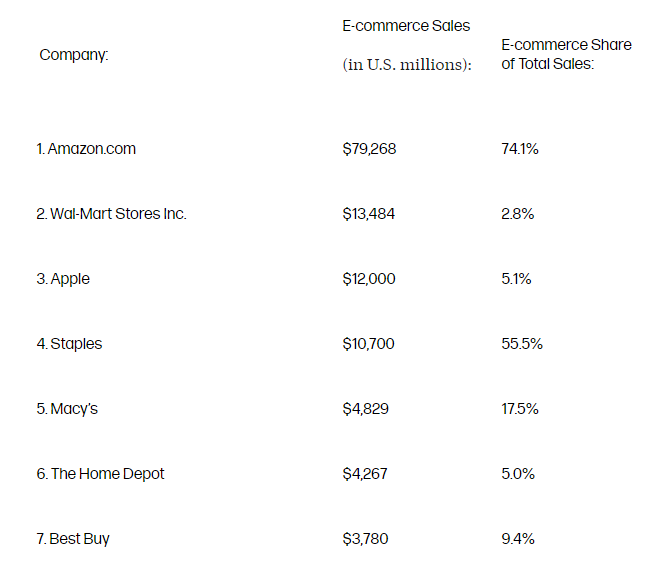Select Best Buy's $3,780 sales figure
The image size is (651, 563).
click(365, 539)
